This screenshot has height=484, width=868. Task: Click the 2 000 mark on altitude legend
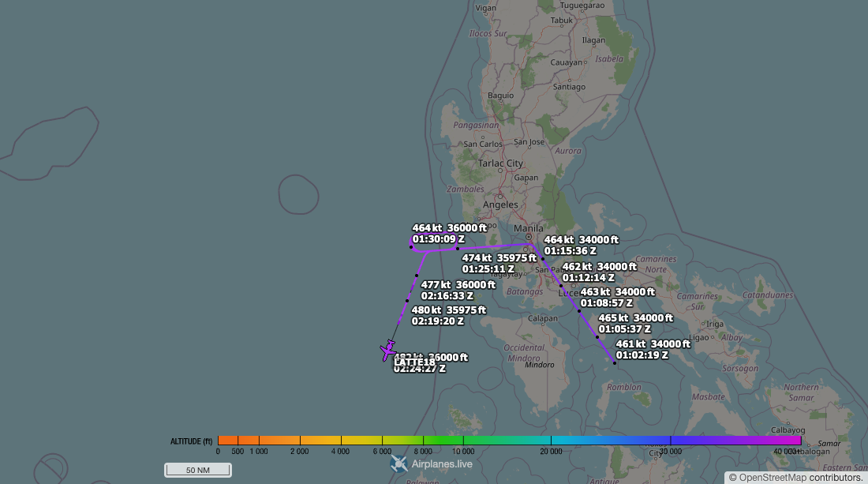[300, 452]
